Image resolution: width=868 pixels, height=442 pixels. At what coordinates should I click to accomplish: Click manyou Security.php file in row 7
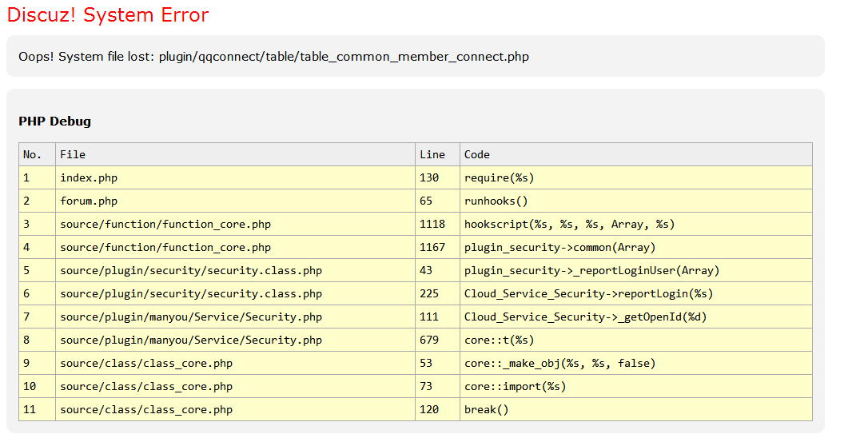coord(235,317)
